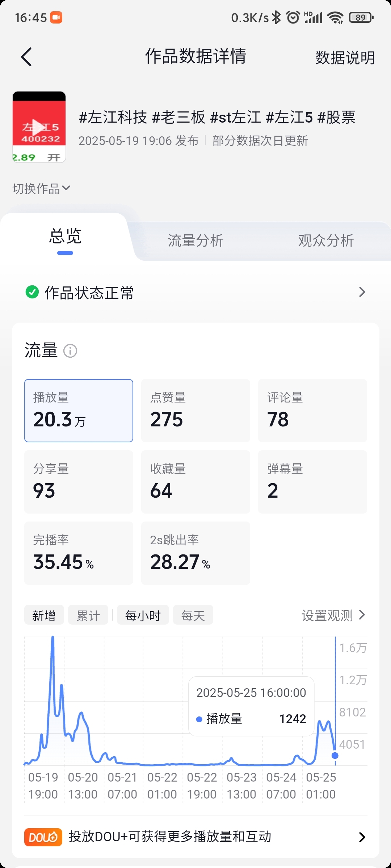391x868 pixels.
Task: Switch to the 观众分析 tab
Action: (326, 241)
